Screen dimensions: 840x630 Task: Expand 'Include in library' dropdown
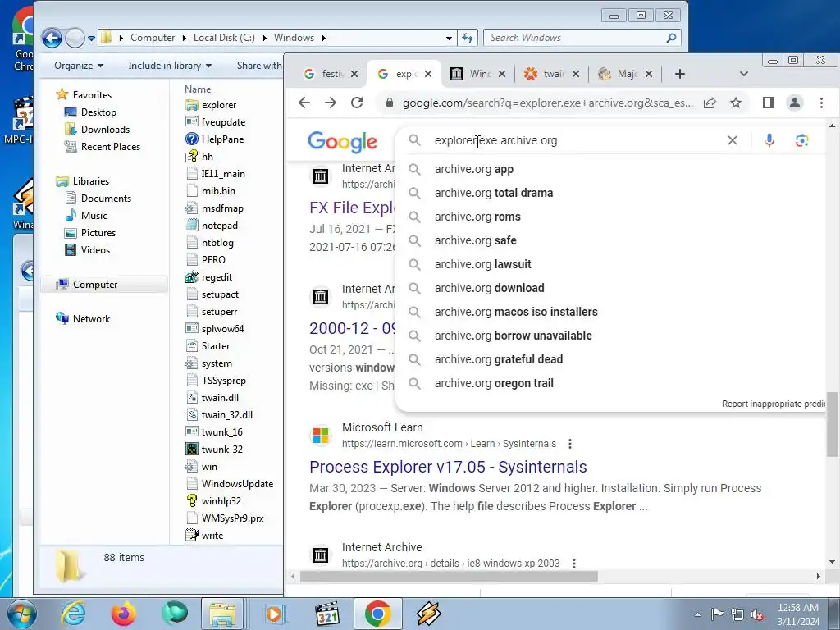(170, 66)
